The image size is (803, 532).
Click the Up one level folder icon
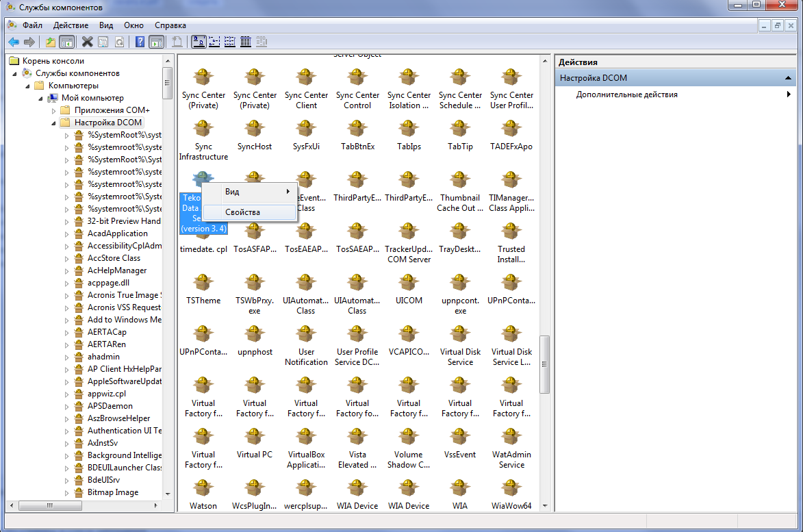(51, 42)
